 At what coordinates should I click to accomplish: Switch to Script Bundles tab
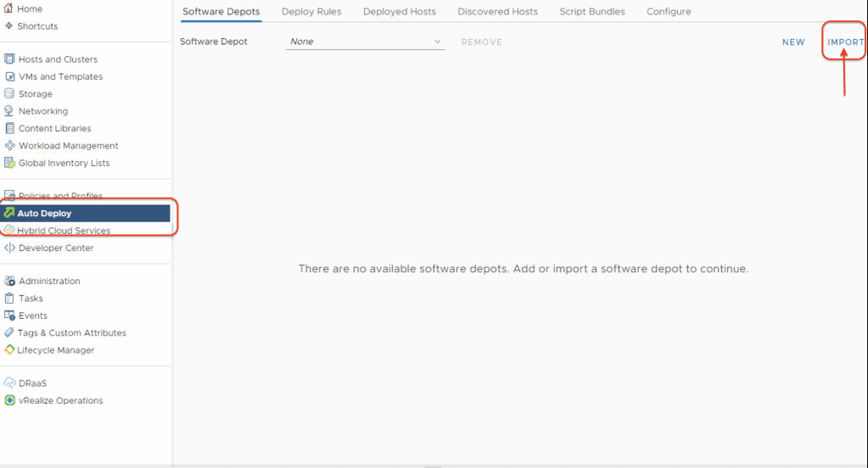pyautogui.click(x=591, y=12)
